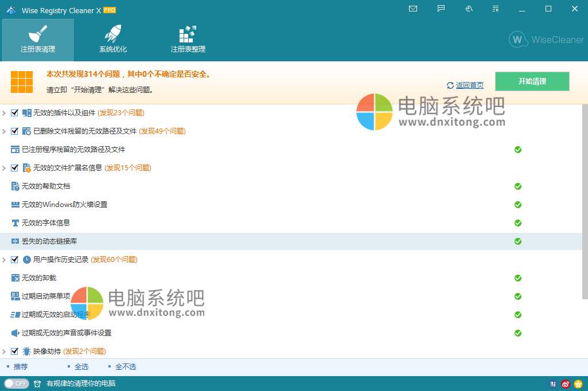Expand the 无效的插件以及组件 row
The height and width of the screenshot is (391, 588).
4,113
